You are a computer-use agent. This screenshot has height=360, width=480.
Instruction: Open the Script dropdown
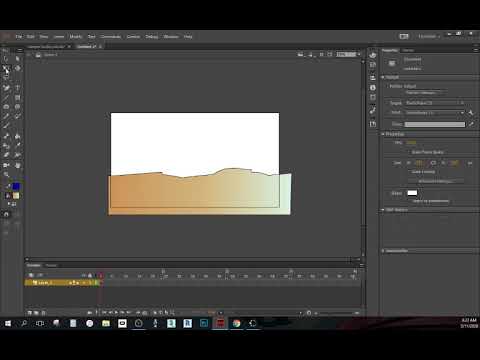[x=435, y=113]
